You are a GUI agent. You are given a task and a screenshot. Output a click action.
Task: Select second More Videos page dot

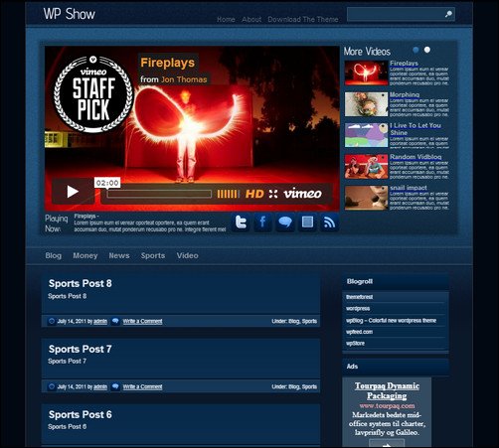427,50
